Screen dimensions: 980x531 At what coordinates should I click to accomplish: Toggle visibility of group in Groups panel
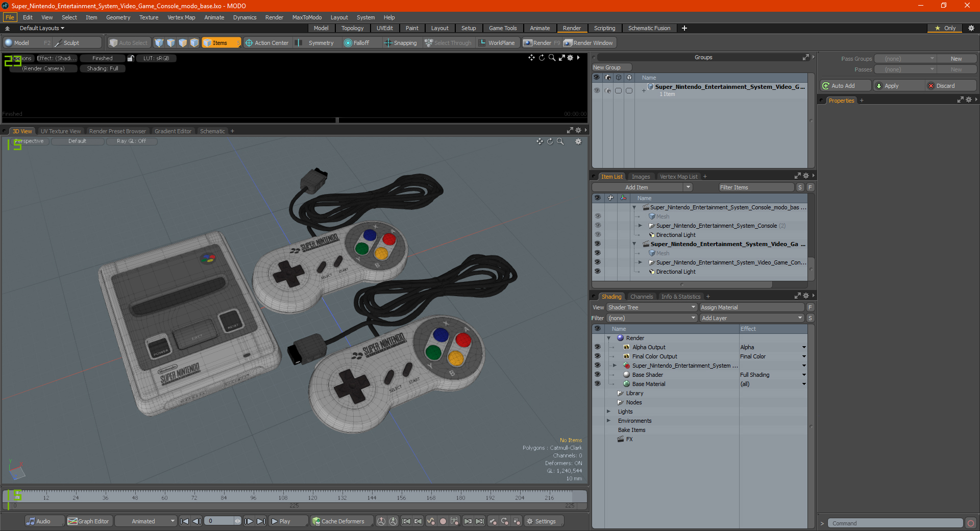pos(596,90)
